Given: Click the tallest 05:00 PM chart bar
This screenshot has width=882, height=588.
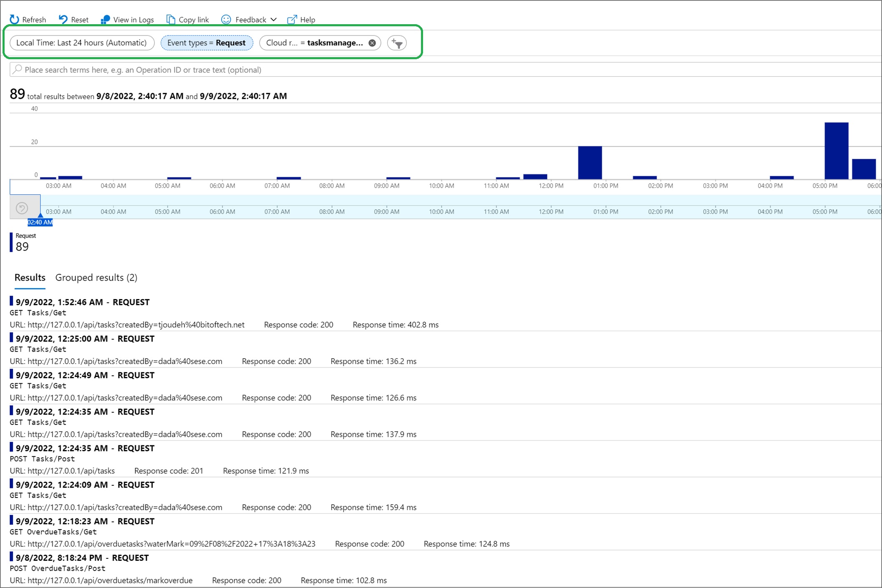Looking at the screenshot, I should [836, 150].
